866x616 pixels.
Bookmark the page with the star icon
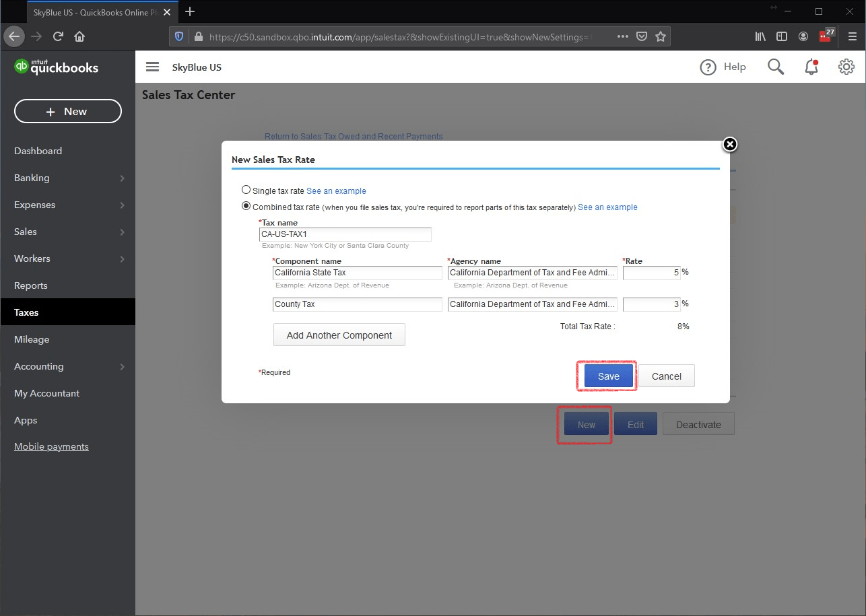[661, 36]
